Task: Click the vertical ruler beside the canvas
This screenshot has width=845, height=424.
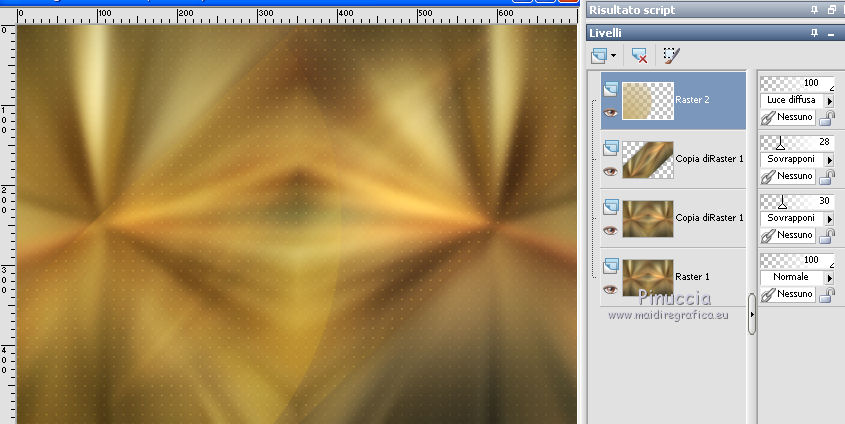Action: tap(8, 224)
